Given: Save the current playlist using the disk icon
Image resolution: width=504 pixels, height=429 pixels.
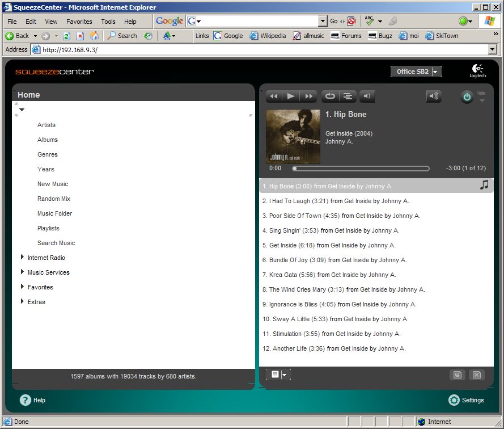Looking at the screenshot, I should point(457,375).
